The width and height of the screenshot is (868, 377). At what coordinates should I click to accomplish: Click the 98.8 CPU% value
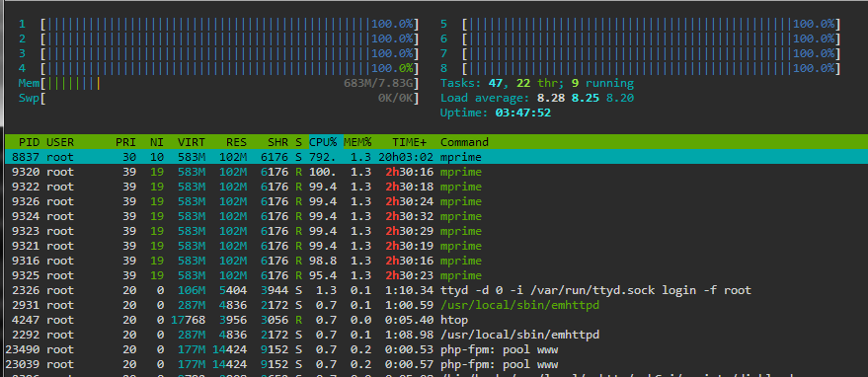coord(323,261)
